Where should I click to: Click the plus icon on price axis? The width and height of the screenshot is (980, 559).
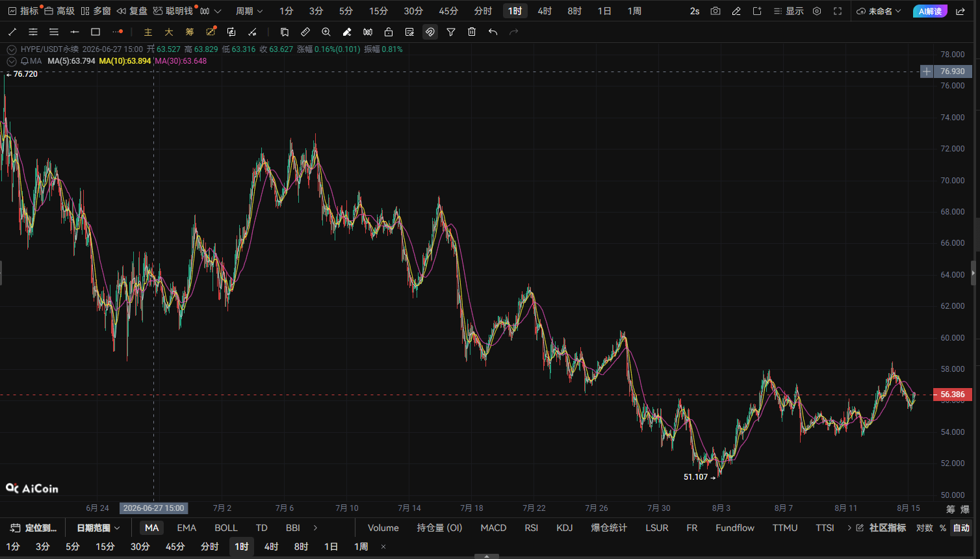927,71
